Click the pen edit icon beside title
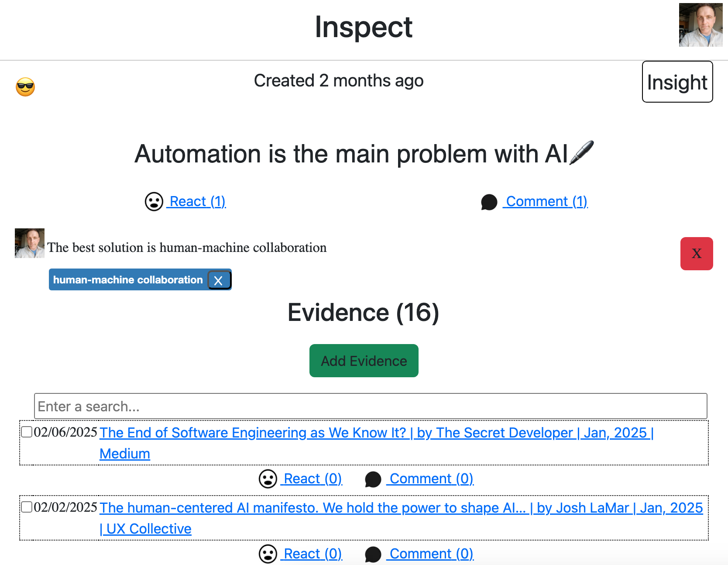This screenshot has width=728, height=565. (x=582, y=153)
